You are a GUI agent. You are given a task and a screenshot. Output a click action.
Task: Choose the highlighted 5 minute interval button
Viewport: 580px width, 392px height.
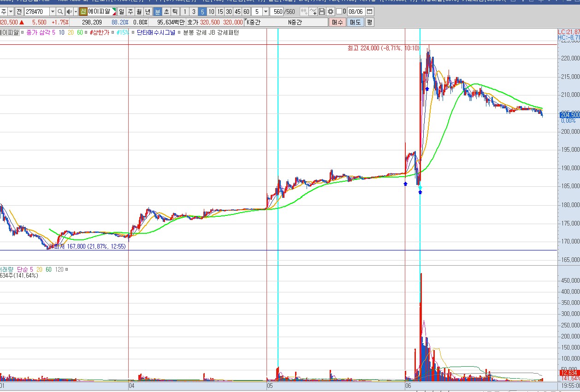click(x=202, y=12)
